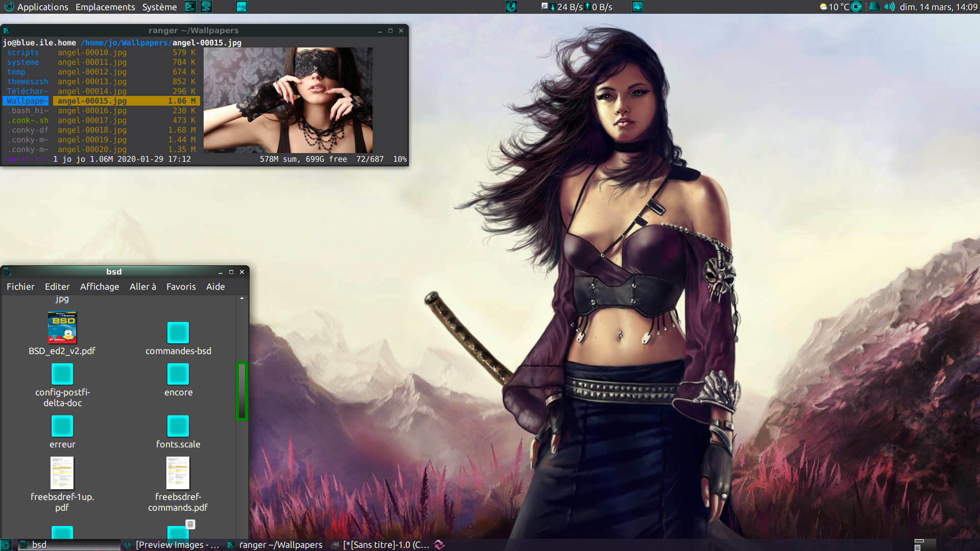Click the teal icon right of network speed
980x551 pixels.
point(638,7)
